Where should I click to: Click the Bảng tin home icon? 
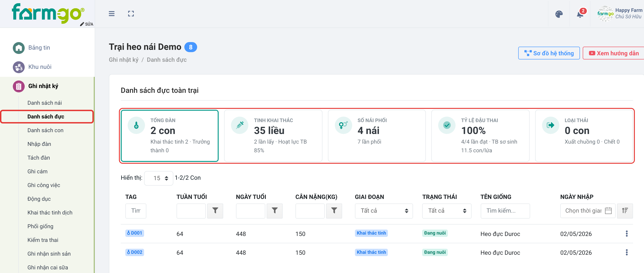coord(19,48)
